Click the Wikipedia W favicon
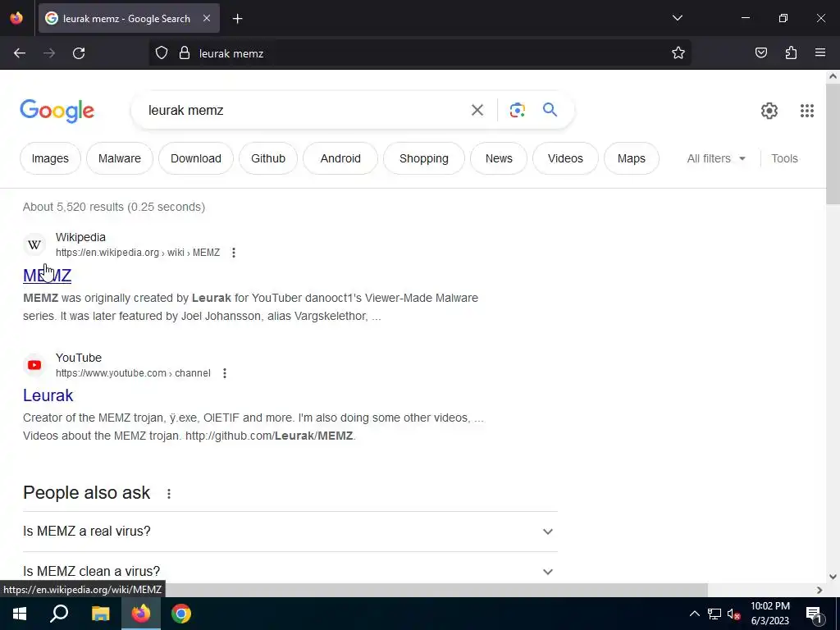Viewport: 840px width, 630px height. tap(34, 244)
